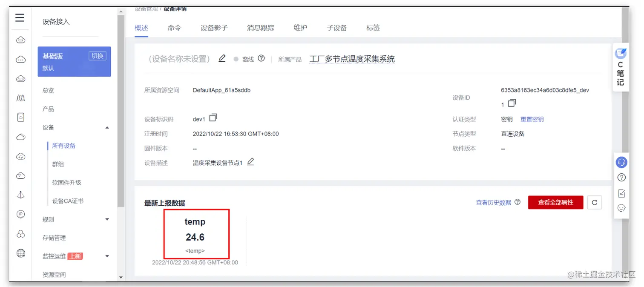Show help for the offline status
The image size is (644, 287).
pyautogui.click(x=262, y=58)
